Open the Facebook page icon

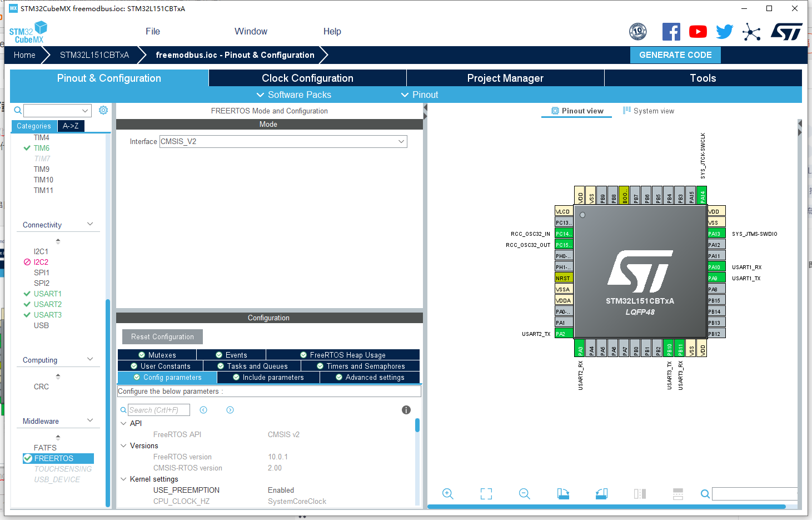click(671, 32)
